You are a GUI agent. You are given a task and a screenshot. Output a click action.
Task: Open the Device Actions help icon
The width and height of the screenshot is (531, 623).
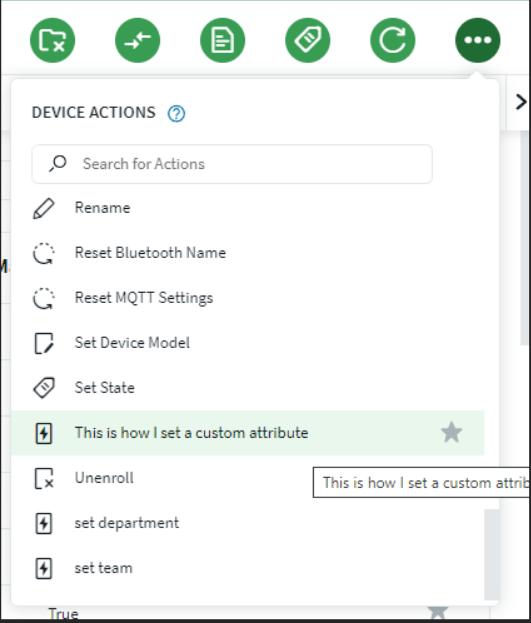[x=176, y=114]
